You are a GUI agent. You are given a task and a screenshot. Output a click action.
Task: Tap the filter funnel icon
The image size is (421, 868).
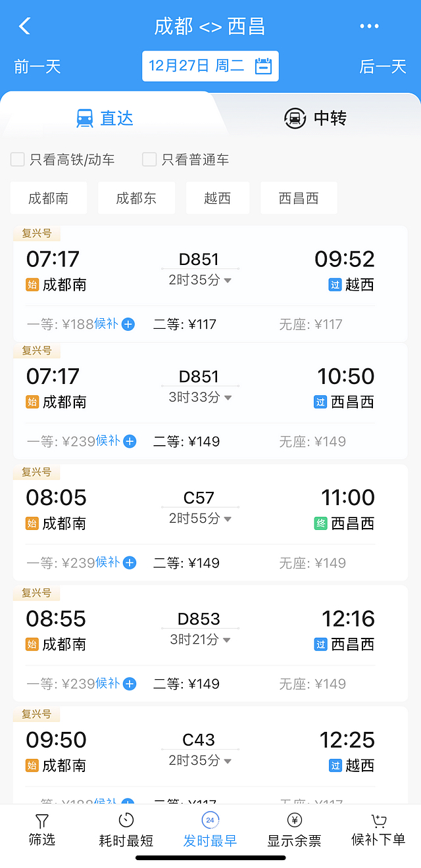42,821
